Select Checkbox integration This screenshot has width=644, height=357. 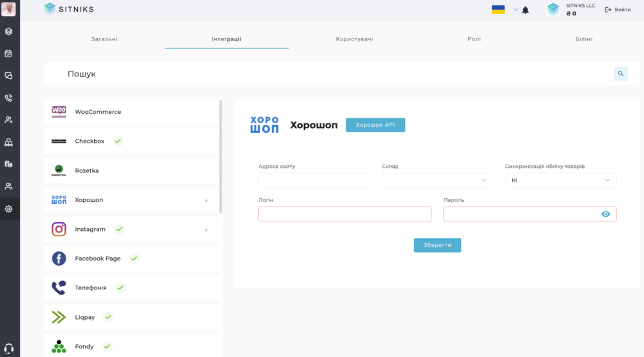131,141
